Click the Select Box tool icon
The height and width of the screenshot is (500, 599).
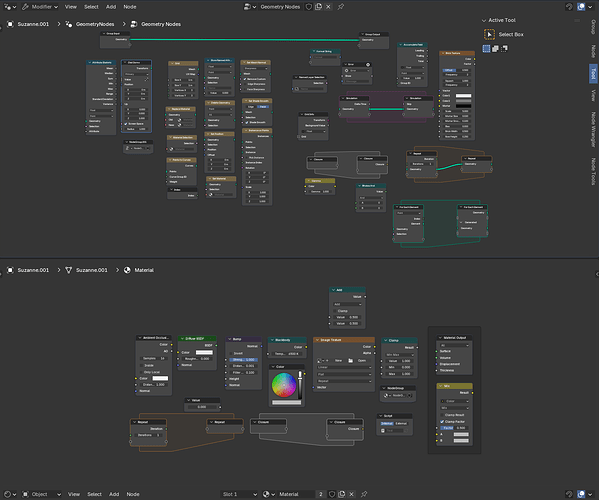click(x=489, y=34)
